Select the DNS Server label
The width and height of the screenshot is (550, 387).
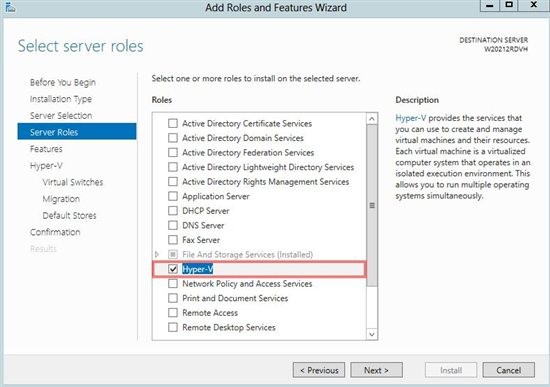coord(203,225)
